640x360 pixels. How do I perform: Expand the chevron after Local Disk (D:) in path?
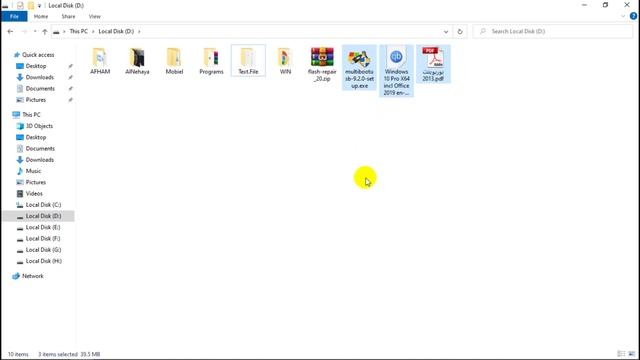pos(139,31)
